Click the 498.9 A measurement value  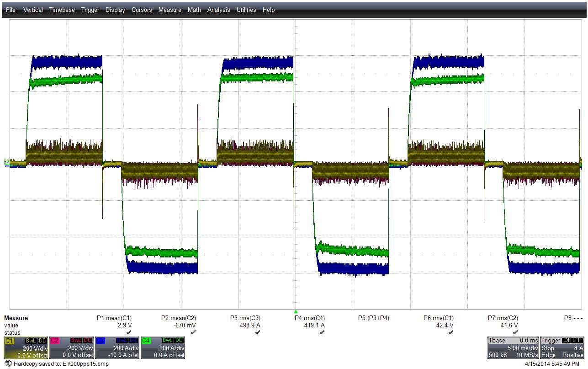[249, 325]
